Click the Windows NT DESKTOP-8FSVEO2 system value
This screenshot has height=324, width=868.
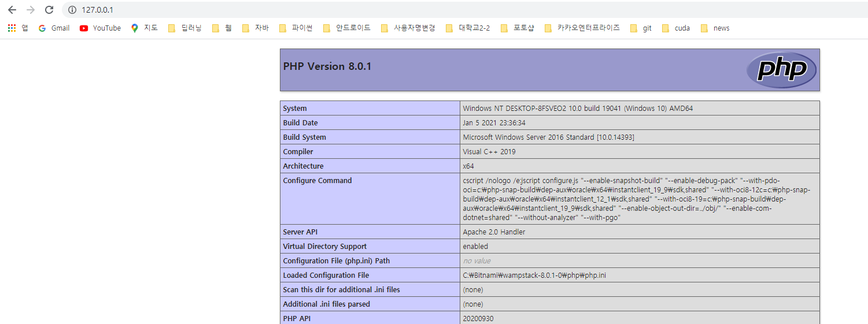tap(578, 109)
